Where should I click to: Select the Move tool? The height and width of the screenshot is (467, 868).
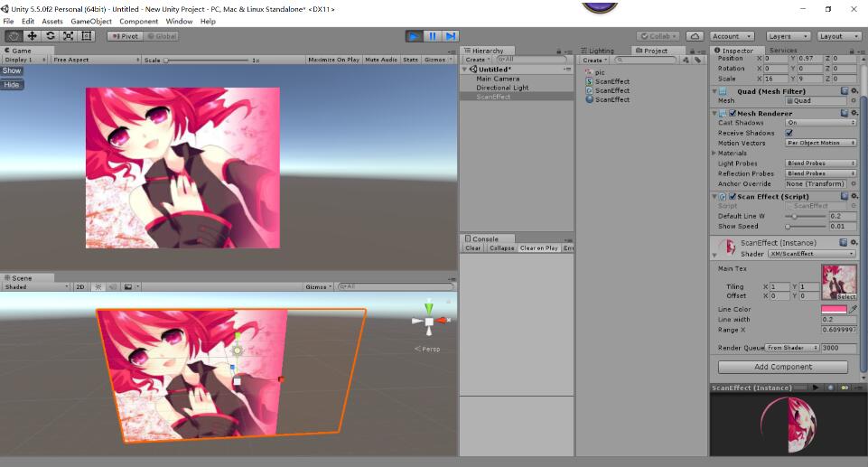coord(33,36)
